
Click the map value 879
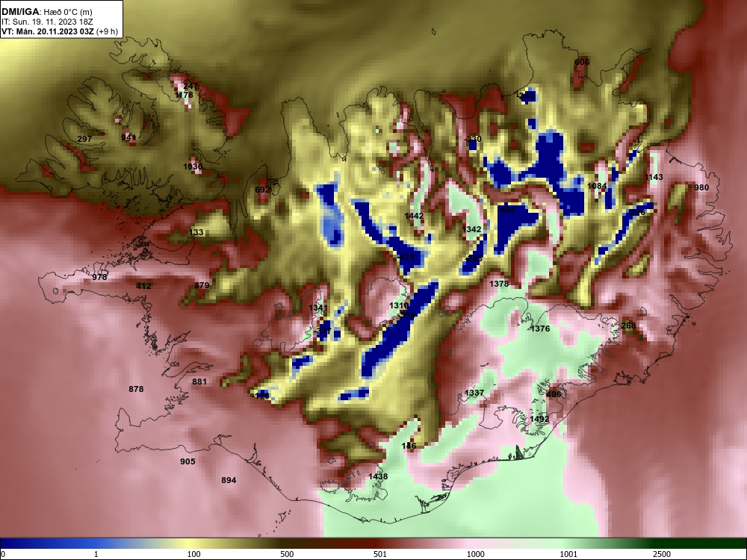(202, 285)
